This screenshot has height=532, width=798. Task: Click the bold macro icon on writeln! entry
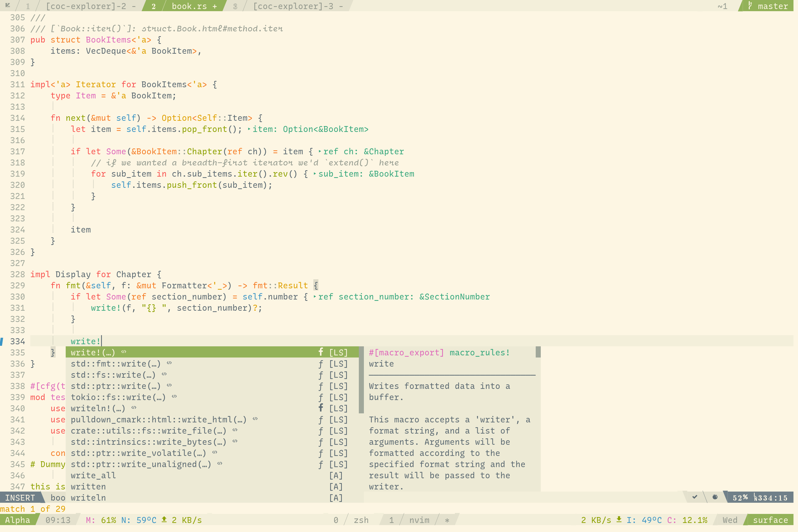pyautogui.click(x=321, y=408)
